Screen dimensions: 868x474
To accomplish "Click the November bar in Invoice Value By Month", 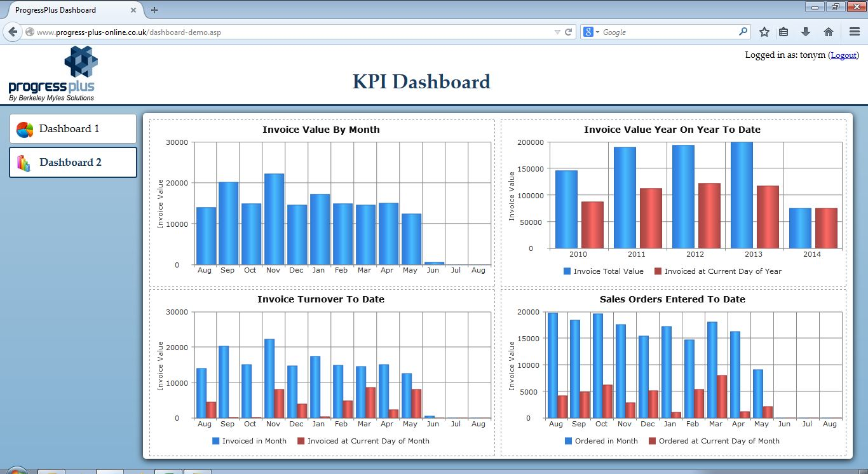I will [273, 219].
